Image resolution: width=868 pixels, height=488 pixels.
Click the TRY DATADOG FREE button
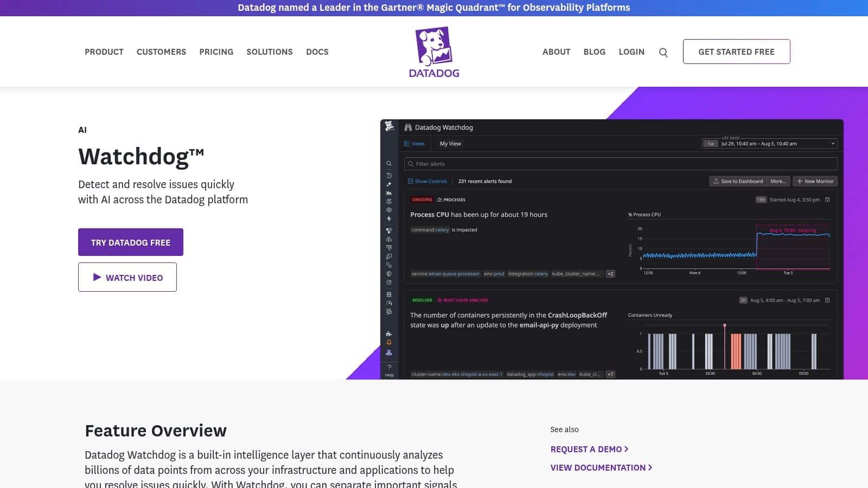[x=131, y=242]
